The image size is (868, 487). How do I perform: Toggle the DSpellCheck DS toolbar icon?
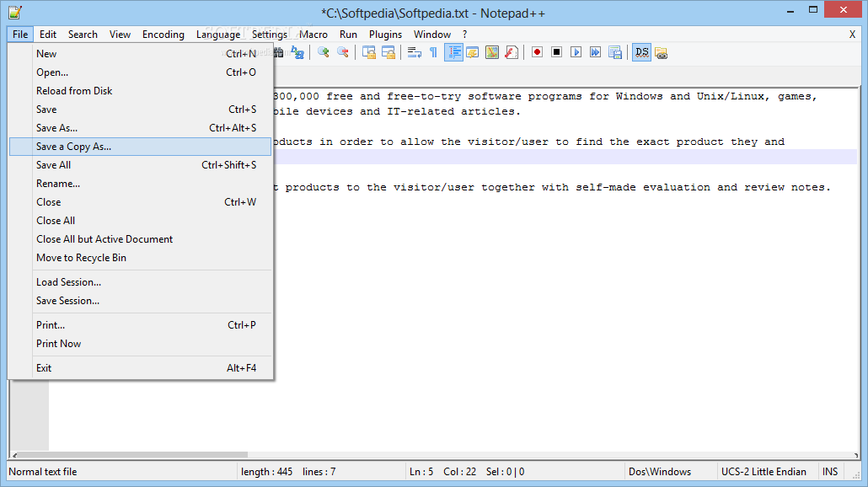[x=641, y=52]
